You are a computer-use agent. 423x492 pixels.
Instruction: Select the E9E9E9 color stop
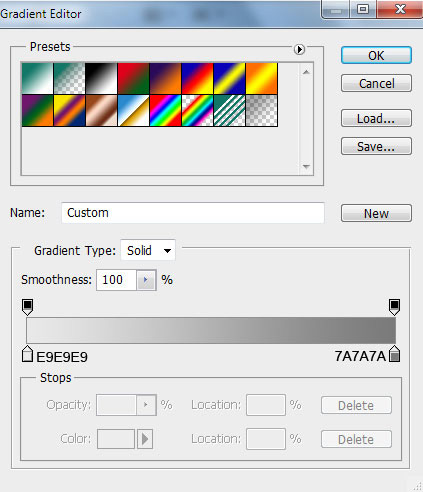(27, 354)
